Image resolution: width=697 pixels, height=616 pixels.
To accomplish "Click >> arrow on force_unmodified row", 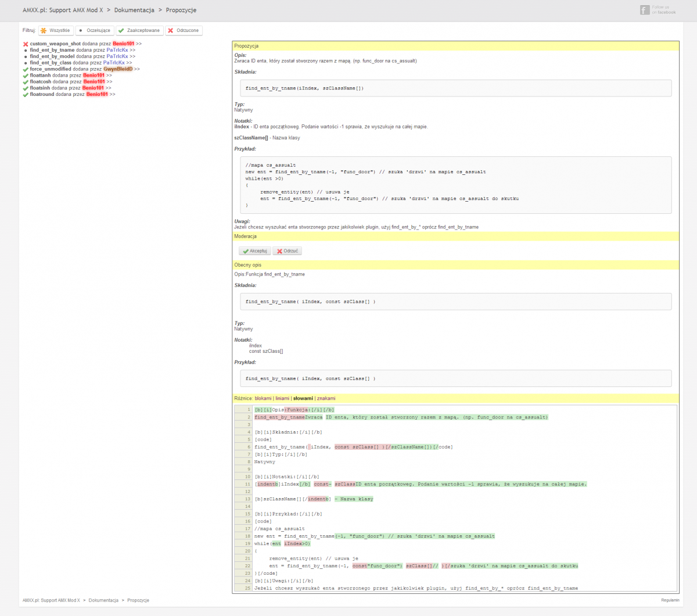I will click(137, 69).
